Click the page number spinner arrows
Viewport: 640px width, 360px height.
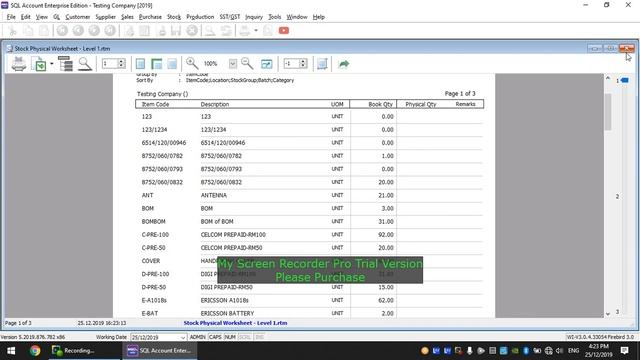(x=121, y=64)
